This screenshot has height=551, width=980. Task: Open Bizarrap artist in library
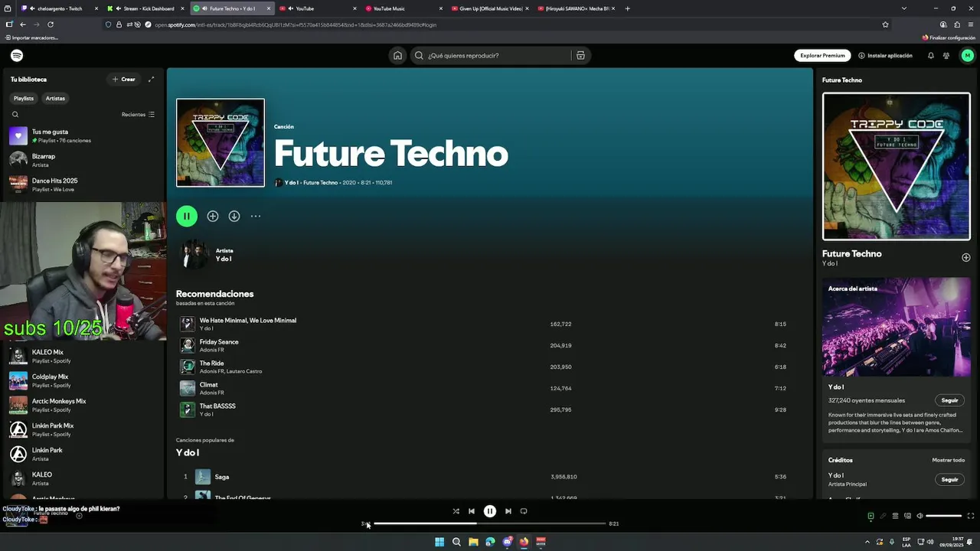coord(83,160)
